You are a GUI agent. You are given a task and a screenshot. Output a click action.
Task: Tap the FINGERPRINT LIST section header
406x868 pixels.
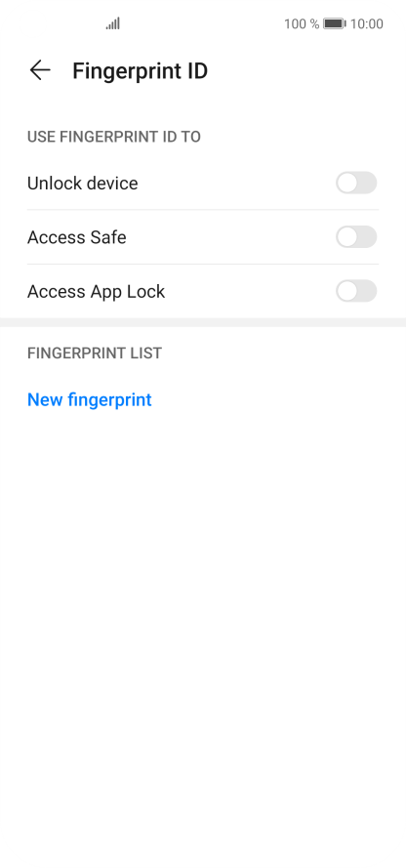pos(95,353)
